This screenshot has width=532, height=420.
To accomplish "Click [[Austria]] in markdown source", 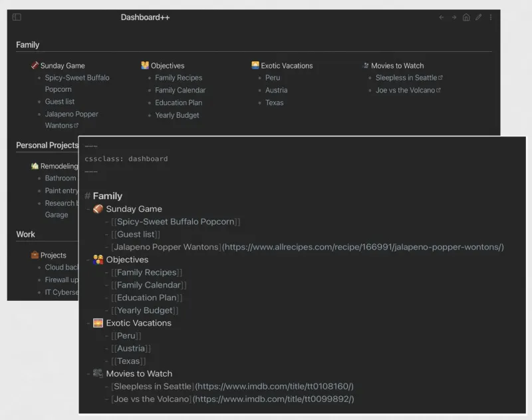I will tap(130, 348).
